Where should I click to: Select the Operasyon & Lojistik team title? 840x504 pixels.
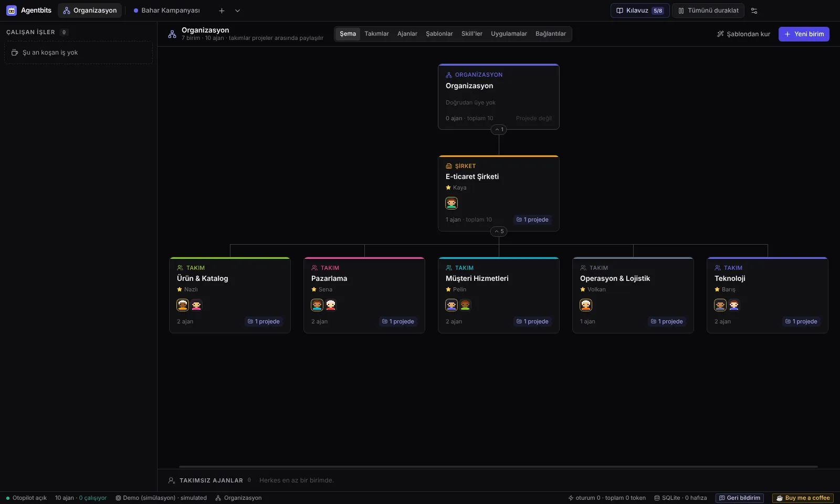tap(615, 278)
